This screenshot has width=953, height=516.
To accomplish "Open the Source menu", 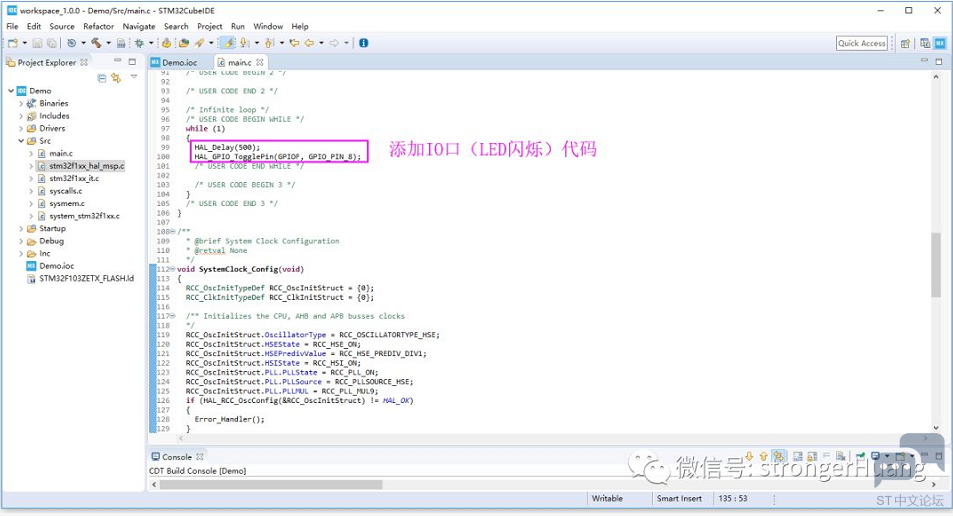I will pos(62,26).
